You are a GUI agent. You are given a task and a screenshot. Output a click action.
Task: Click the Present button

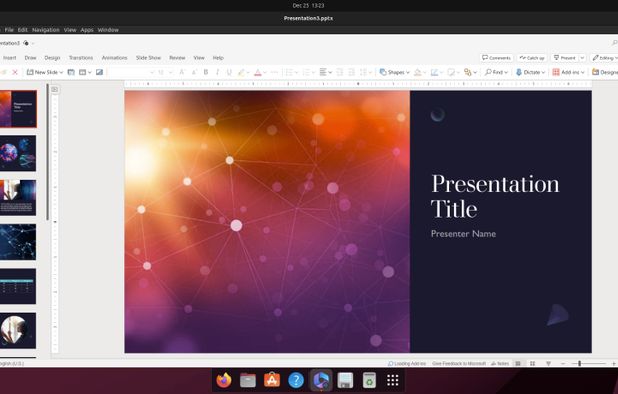click(564, 58)
